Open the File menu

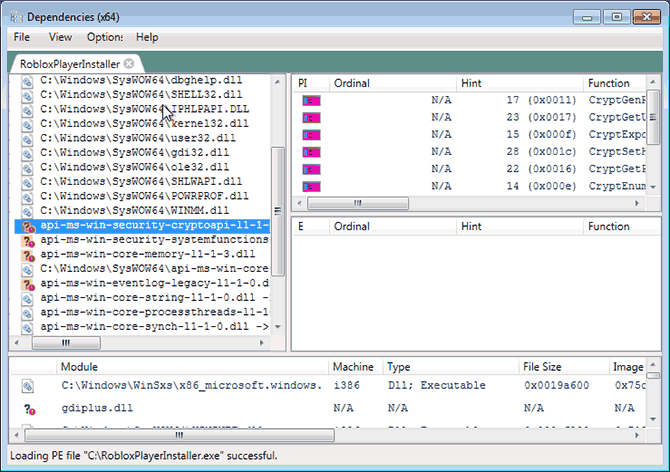pyautogui.click(x=21, y=37)
